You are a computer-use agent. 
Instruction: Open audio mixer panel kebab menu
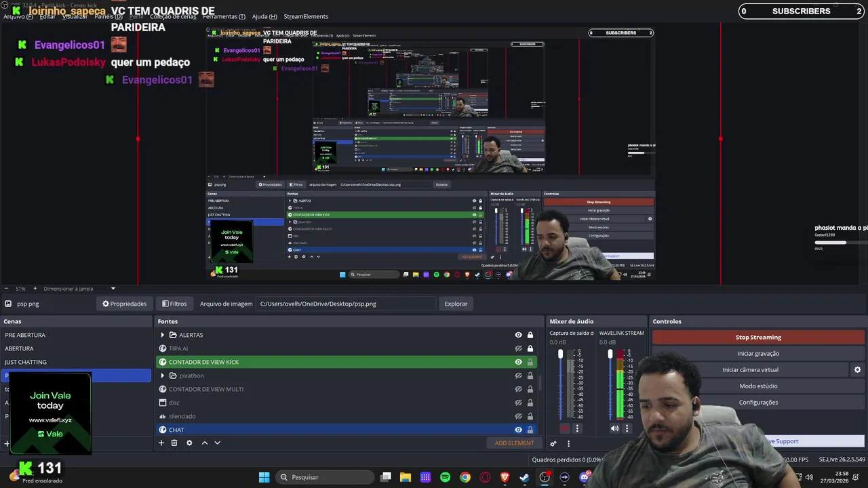[568, 443]
